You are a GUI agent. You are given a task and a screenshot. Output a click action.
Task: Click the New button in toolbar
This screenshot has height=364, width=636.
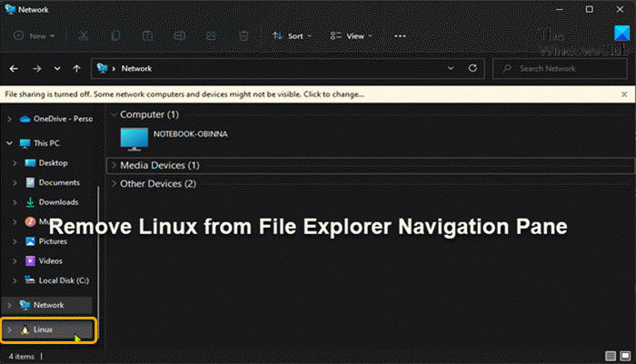point(35,35)
